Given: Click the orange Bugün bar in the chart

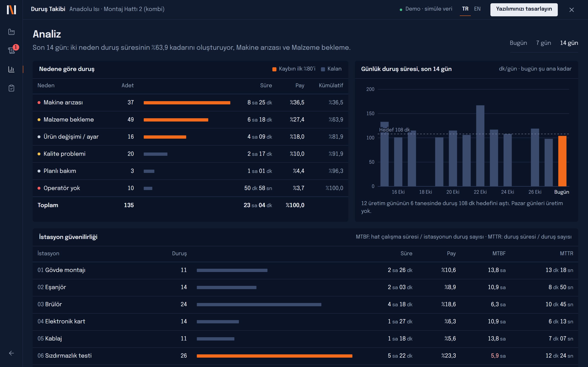Looking at the screenshot, I should click(562, 161).
